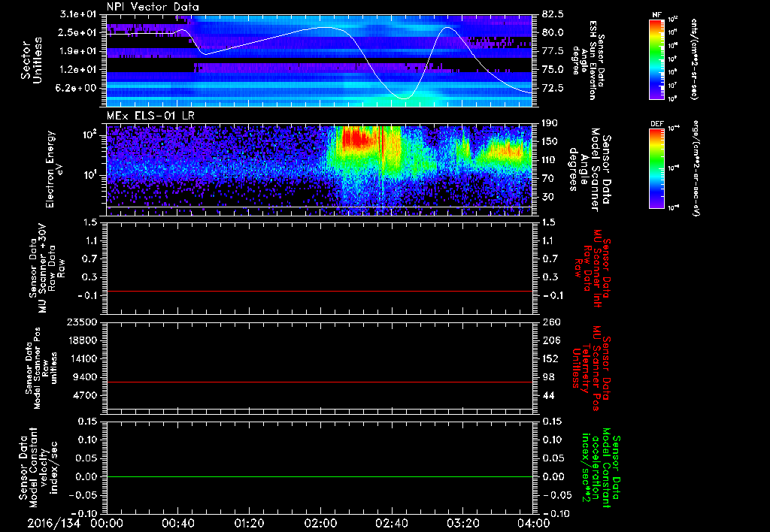The image size is (770, 532).
Task: Click the DEF energy flux color bar
Action: pos(656,168)
